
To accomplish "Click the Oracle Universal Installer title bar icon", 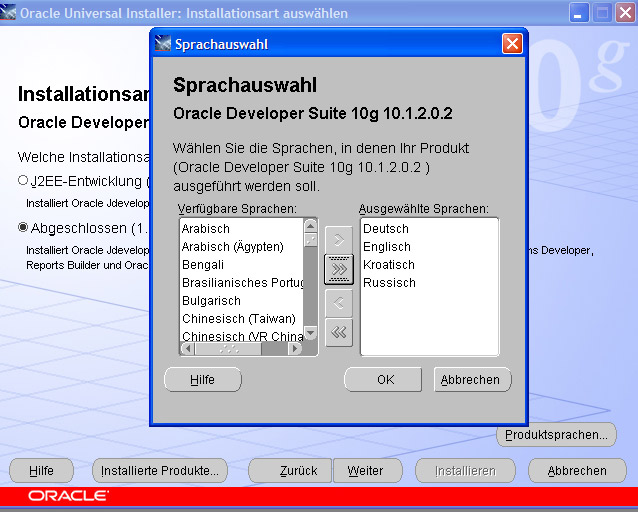I will click(x=8, y=13).
